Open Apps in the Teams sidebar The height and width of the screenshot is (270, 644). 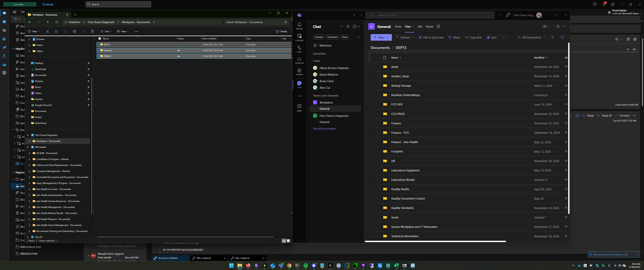point(299,108)
